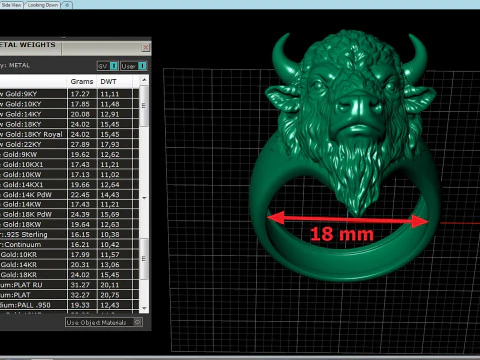This screenshot has width=480, height=360.
Task: Open the small icon tab after Looking Down
Action: [x=67, y=5]
